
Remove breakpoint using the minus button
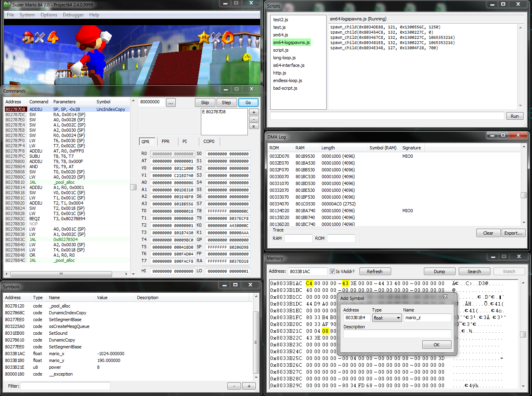coord(254,119)
